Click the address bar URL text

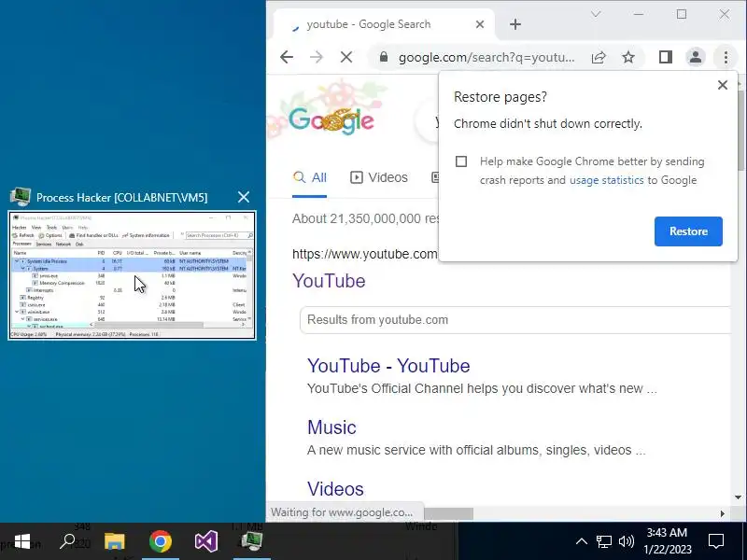coord(486,58)
